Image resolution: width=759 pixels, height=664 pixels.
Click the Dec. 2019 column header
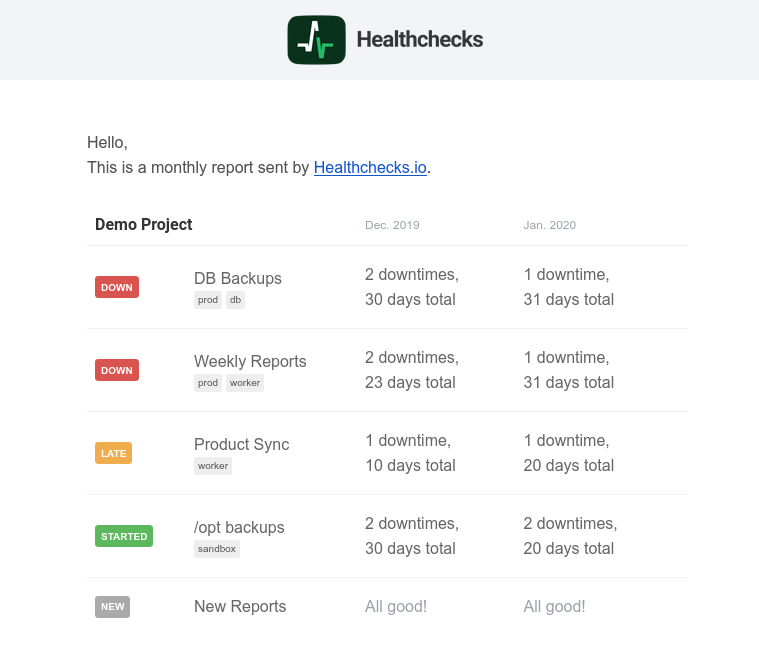pos(392,225)
